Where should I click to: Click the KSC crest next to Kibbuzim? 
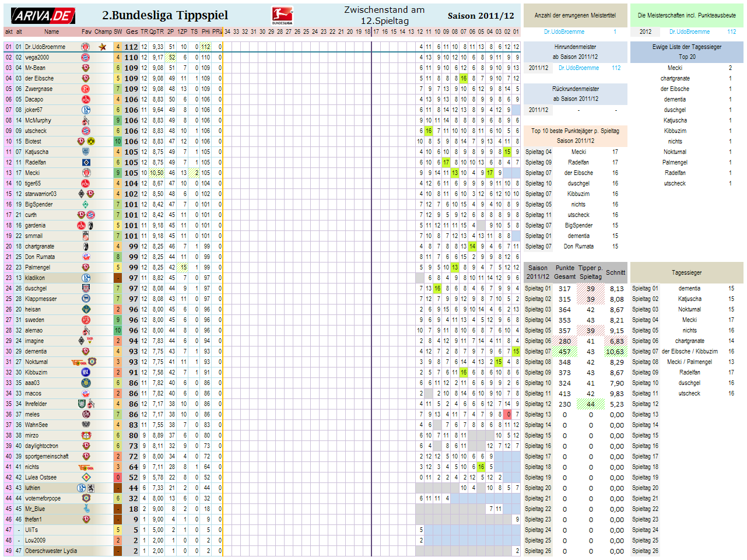[86, 372]
